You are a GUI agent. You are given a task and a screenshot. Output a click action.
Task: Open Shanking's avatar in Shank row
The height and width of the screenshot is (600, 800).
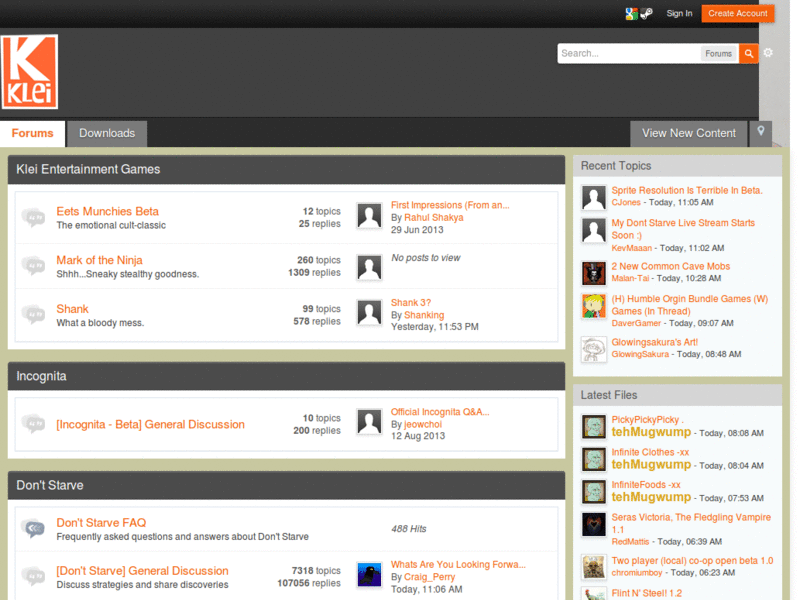coord(369,313)
